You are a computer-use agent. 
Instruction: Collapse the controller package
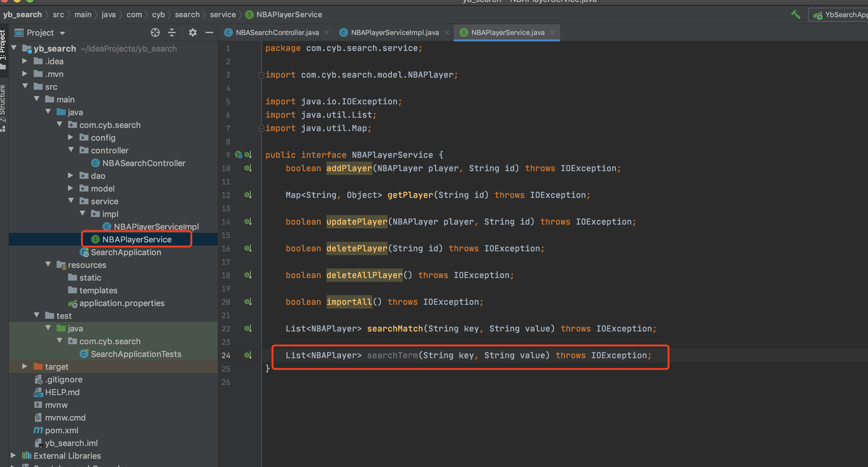click(x=71, y=150)
